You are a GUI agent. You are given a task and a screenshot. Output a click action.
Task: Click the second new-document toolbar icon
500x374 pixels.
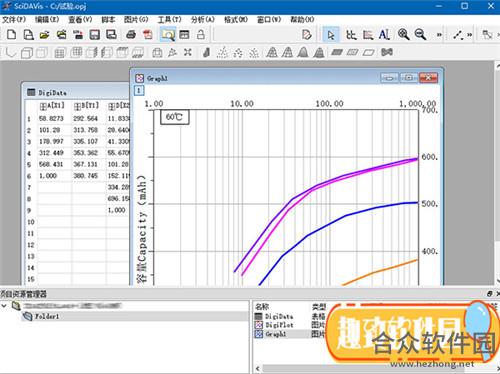coord(28,34)
